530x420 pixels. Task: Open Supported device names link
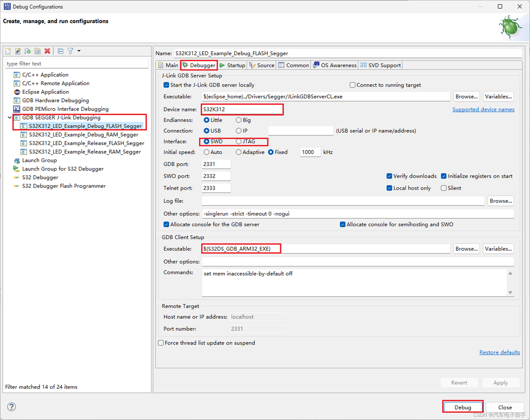pyautogui.click(x=483, y=109)
